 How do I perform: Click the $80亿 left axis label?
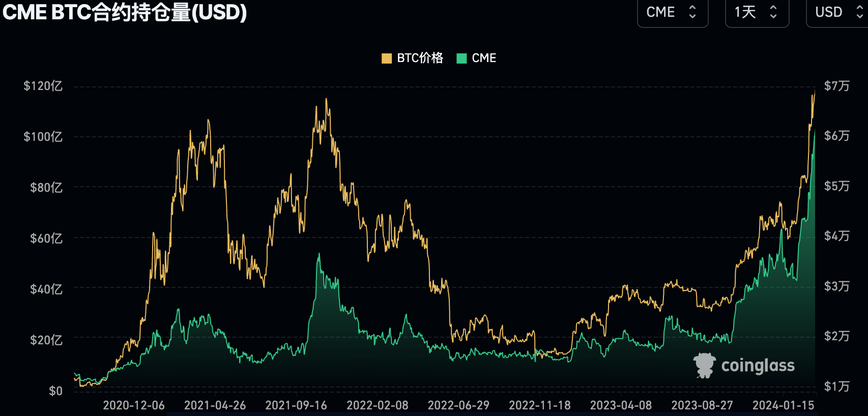46,188
